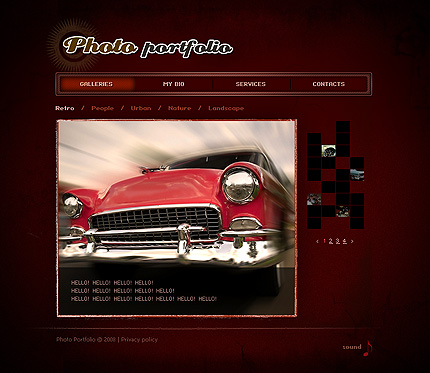Open the Services menu tab
The height and width of the screenshot is (373, 430).
click(251, 84)
